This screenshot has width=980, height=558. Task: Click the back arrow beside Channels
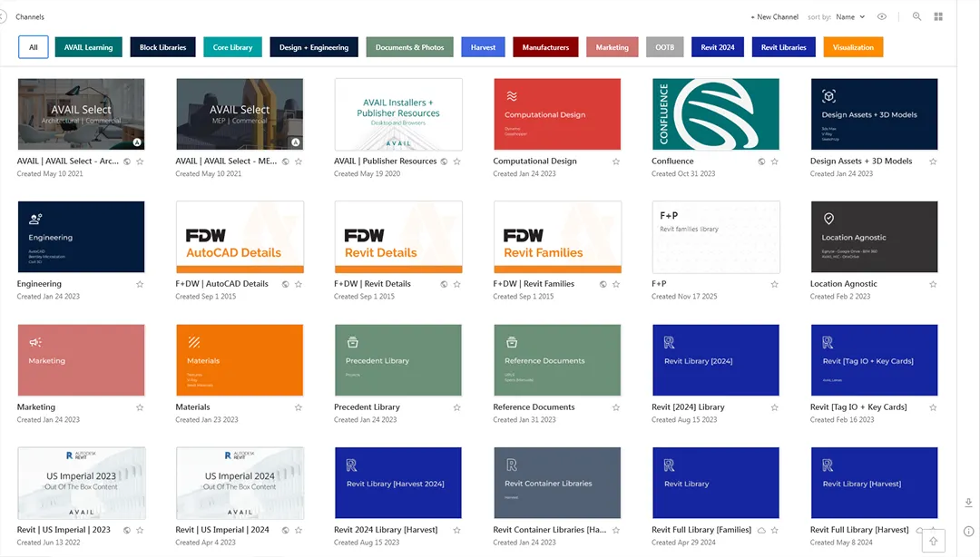[x=3, y=17]
